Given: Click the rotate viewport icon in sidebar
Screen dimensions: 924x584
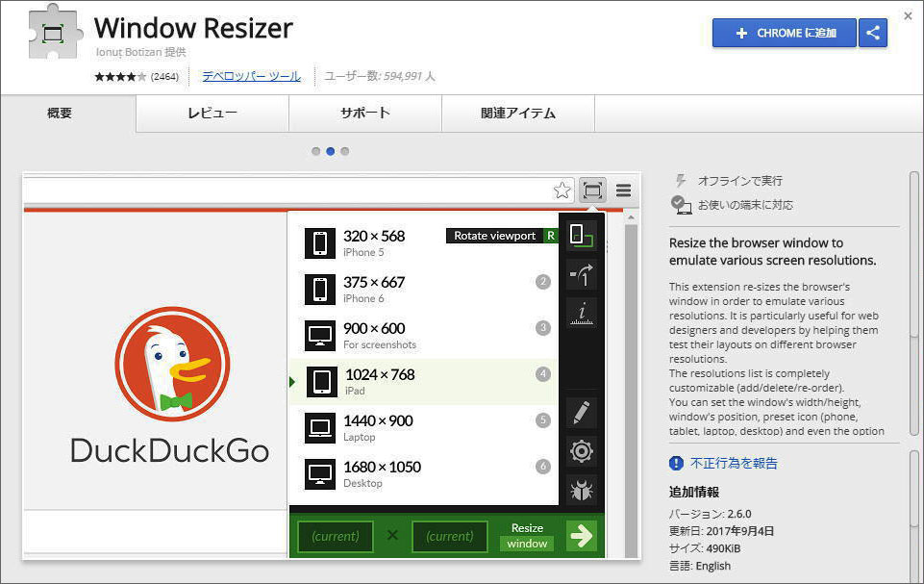Looking at the screenshot, I should (581, 236).
